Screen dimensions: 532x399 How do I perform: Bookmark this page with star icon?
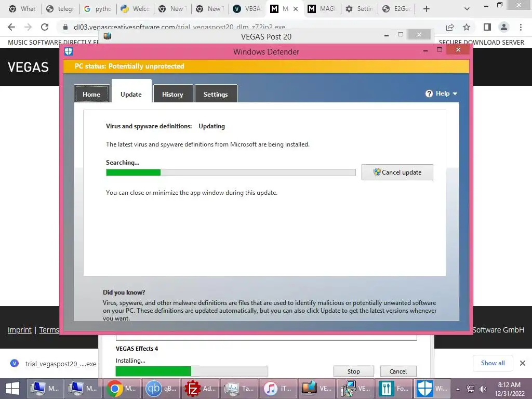point(467,27)
